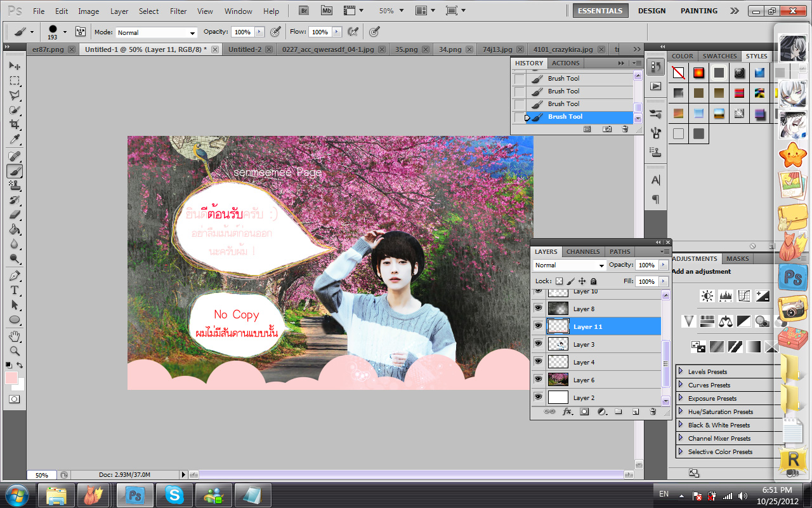
Task: Select the Hand tool
Action: (15, 336)
